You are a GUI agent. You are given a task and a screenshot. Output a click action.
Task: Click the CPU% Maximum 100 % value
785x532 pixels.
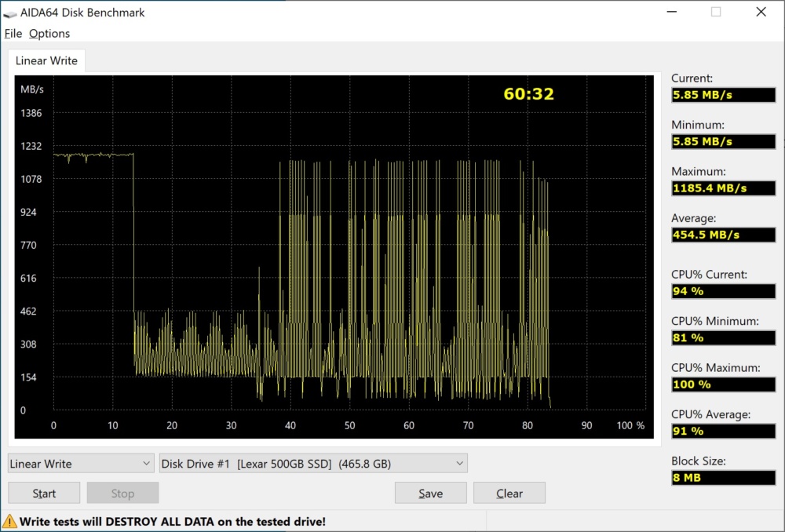(723, 384)
